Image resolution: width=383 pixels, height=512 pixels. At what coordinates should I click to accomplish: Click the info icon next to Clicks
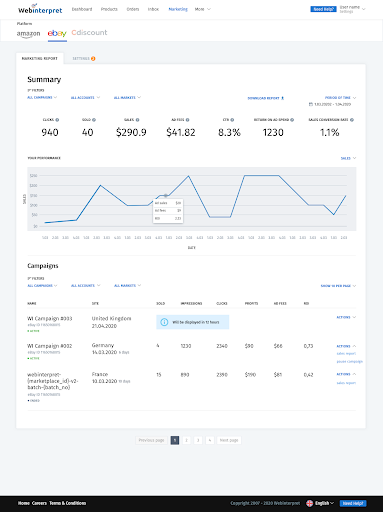coord(57,120)
